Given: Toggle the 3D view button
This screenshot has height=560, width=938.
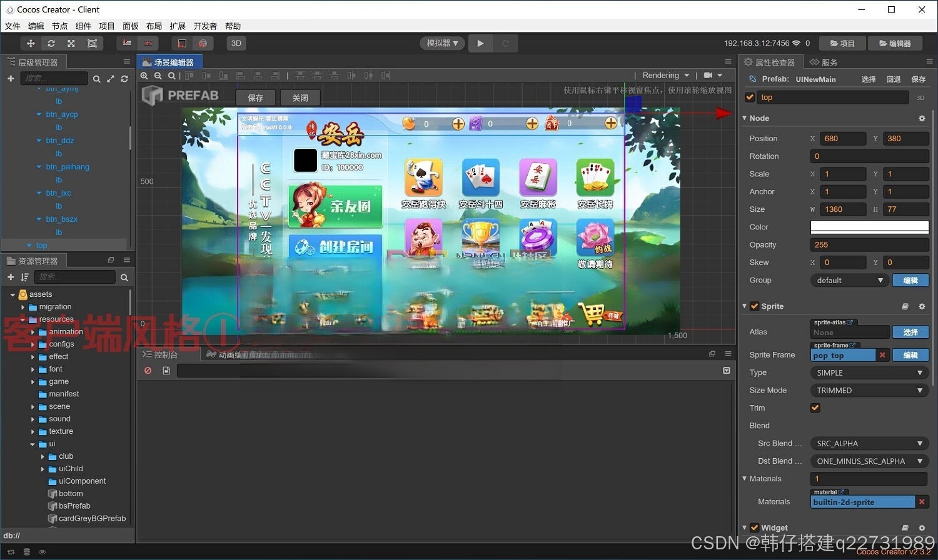Looking at the screenshot, I should 236,43.
